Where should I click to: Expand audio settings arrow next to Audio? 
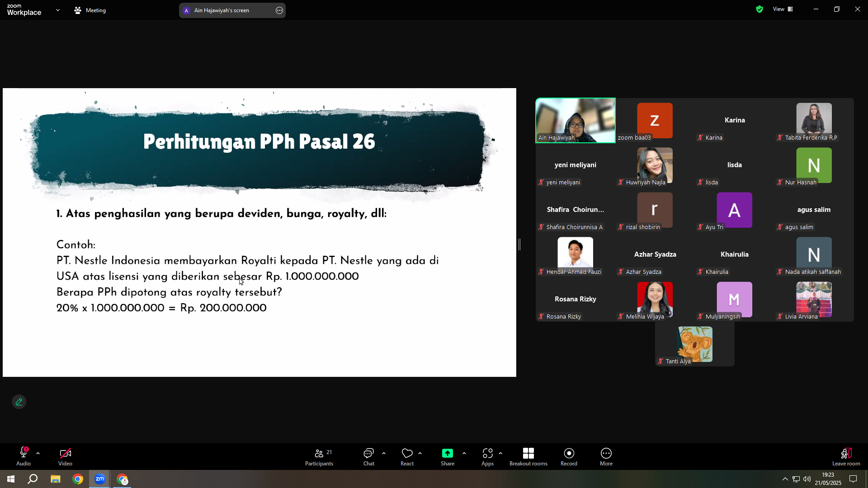click(x=38, y=453)
